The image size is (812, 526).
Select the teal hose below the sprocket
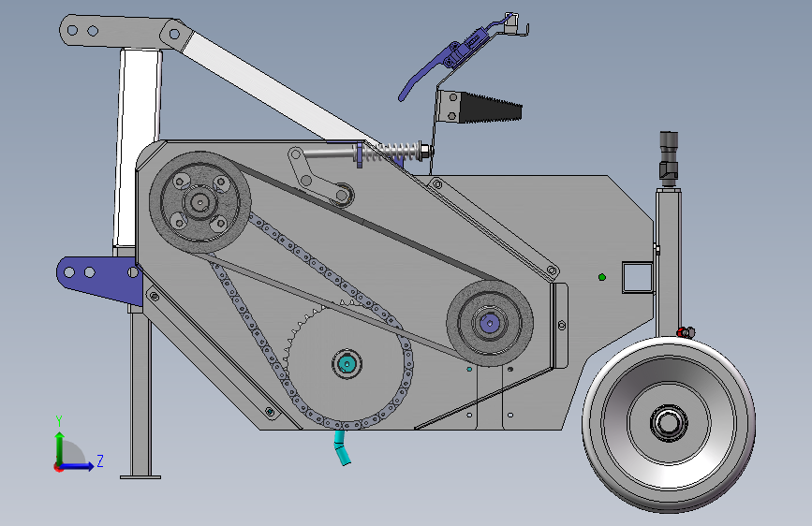click(x=341, y=446)
